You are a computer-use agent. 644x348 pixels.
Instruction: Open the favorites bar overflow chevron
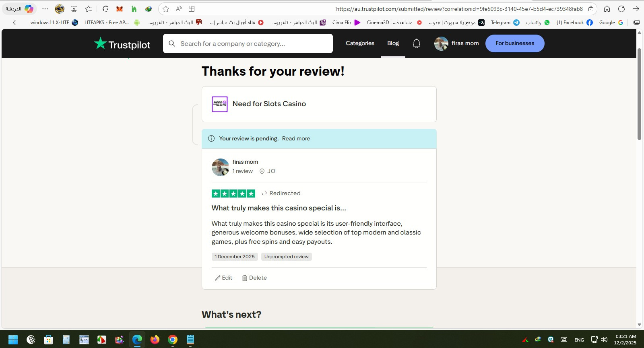(x=14, y=23)
